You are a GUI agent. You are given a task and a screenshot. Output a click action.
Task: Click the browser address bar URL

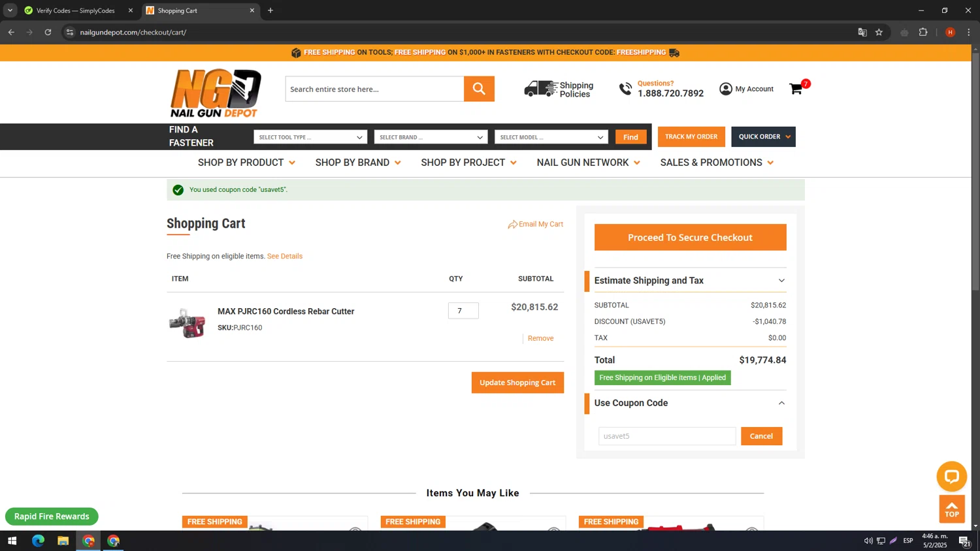pyautogui.click(x=133, y=32)
